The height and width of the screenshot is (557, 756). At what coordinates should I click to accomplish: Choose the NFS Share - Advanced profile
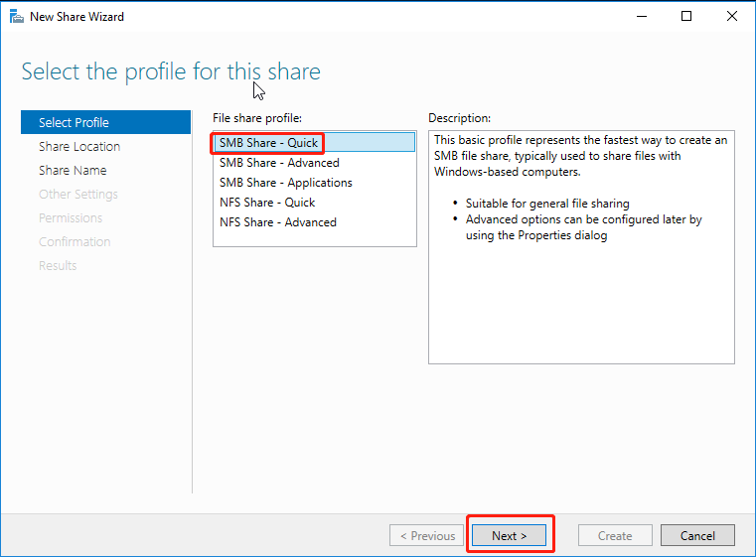tap(278, 222)
